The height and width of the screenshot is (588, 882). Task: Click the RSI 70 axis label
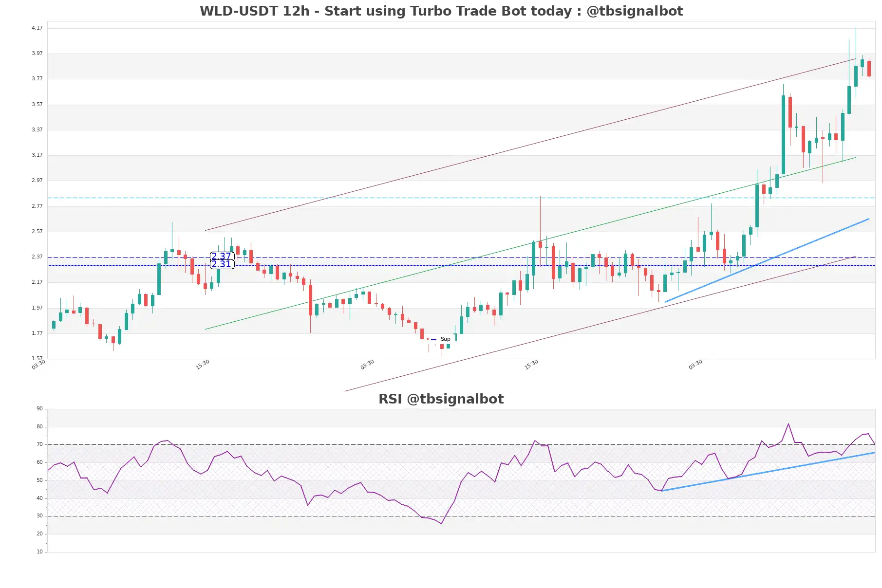click(x=39, y=444)
